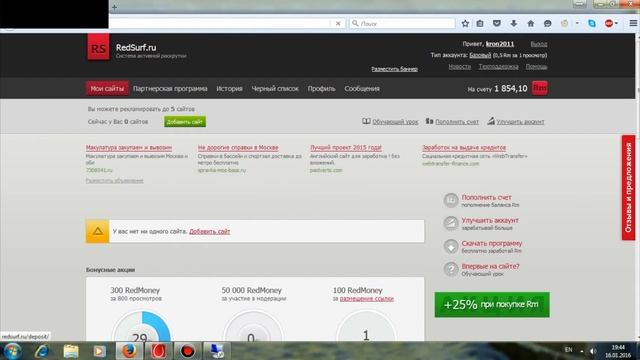Click the question mark Впервые на сайте icon

[x=451, y=269]
